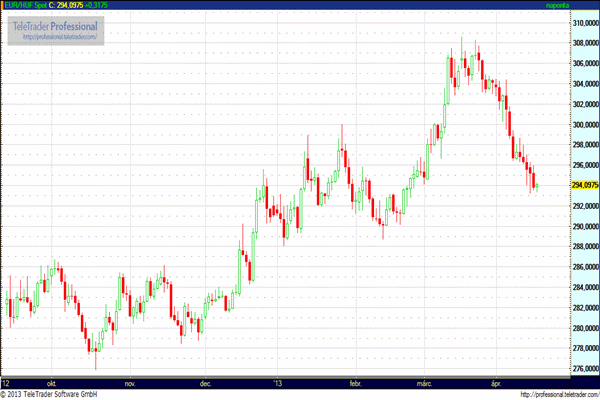Click the 300,0000 price axis label
Viewport: 600px width, 400px height.
[584, 124]
